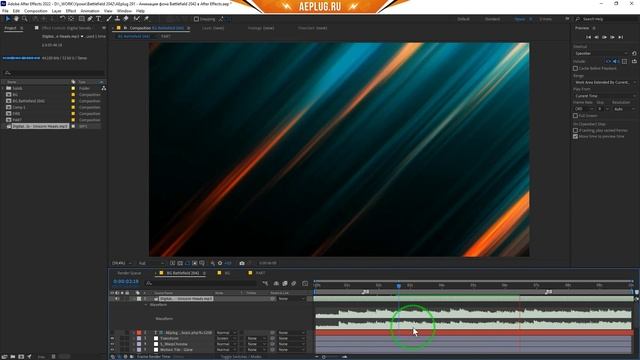Open the Layer menu
Screen dimensions: 640x360
point(57,11)
